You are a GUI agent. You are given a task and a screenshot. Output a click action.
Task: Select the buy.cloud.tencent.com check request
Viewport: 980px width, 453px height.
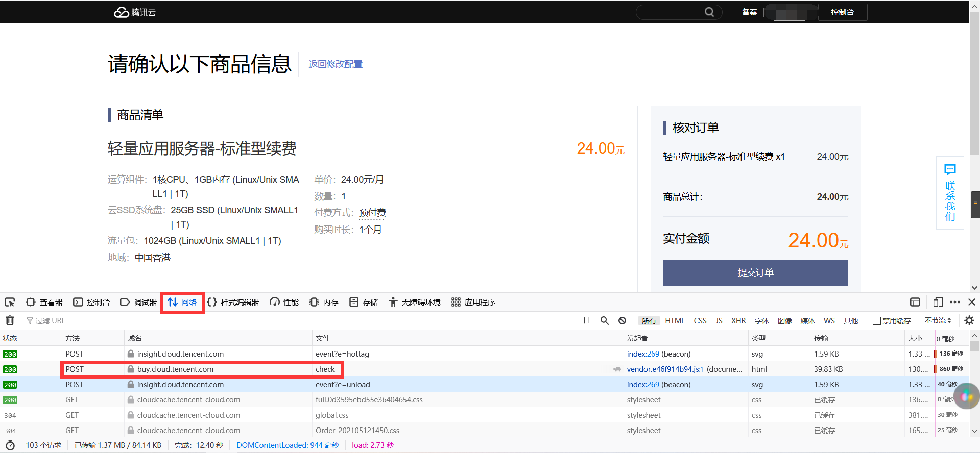tap(485, 369)
